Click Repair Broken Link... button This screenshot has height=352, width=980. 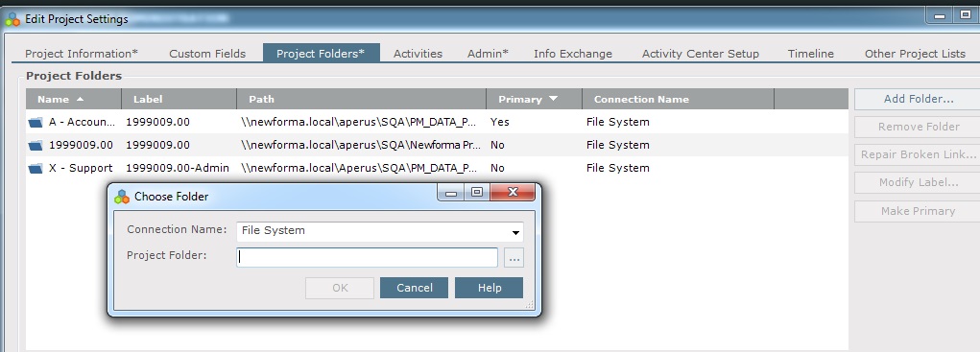919,154
